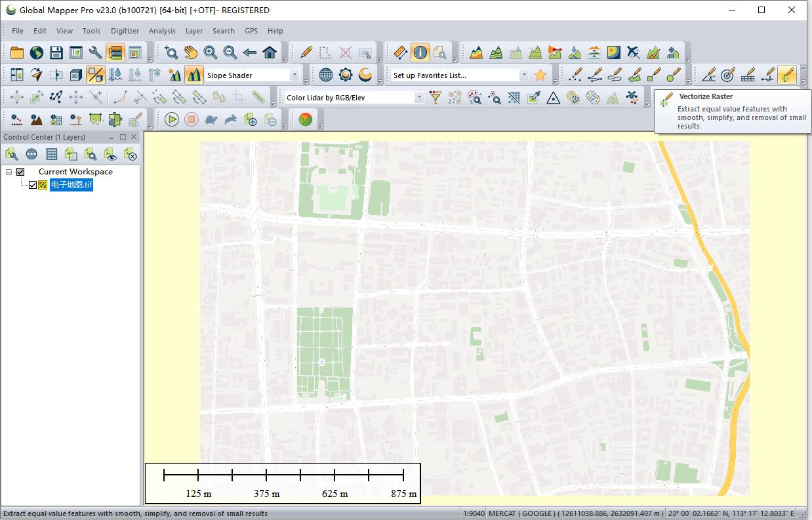
Task: Click the Lidar filter funnel icon
Action: pos(435,98)
